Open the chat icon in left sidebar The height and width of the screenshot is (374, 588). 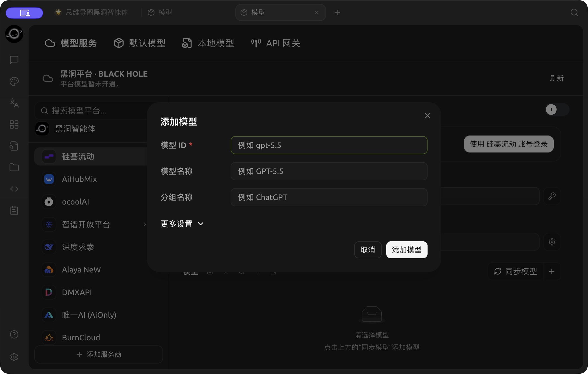pyautogui.click(x=14, y=60)
